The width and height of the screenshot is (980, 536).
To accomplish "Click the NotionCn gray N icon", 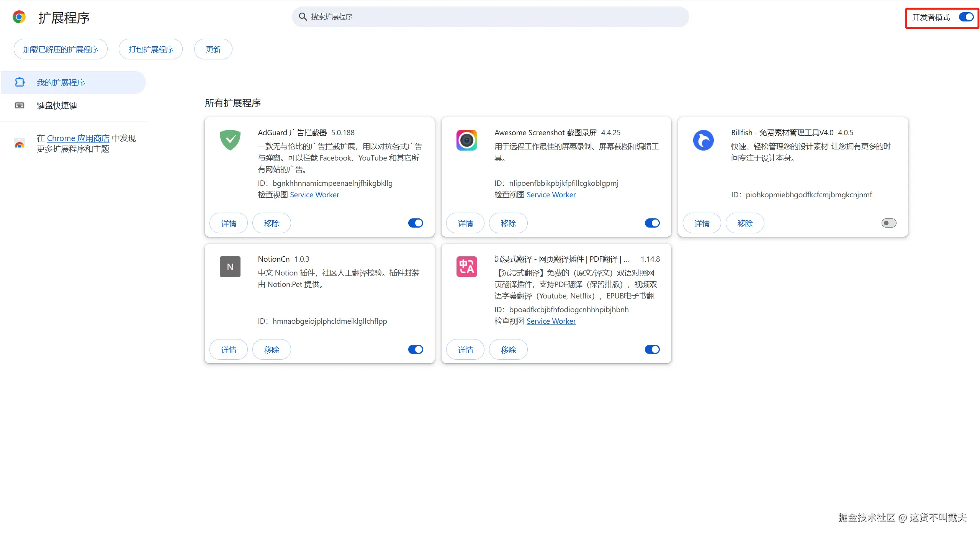I will [x=230, y=267].
